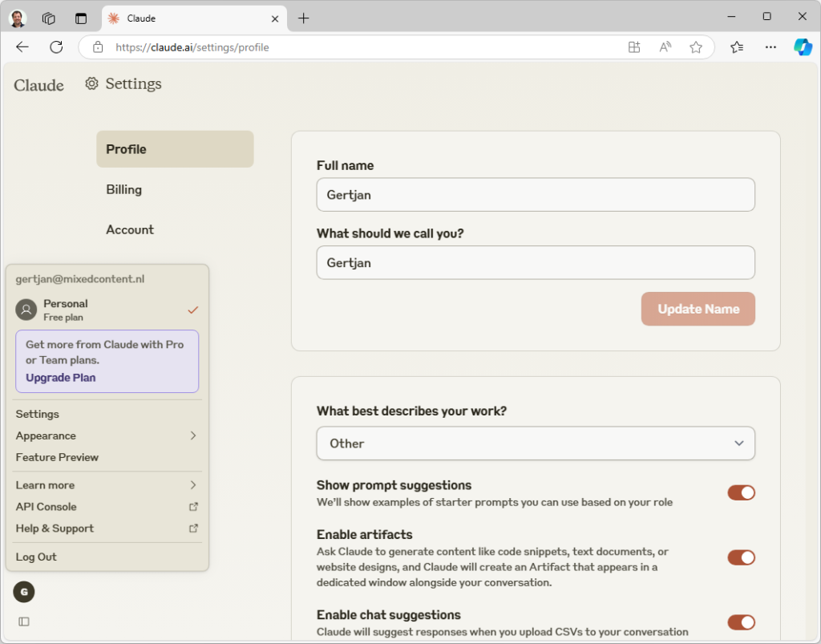Click the Settings gear icon in header

tap(91, 83)
